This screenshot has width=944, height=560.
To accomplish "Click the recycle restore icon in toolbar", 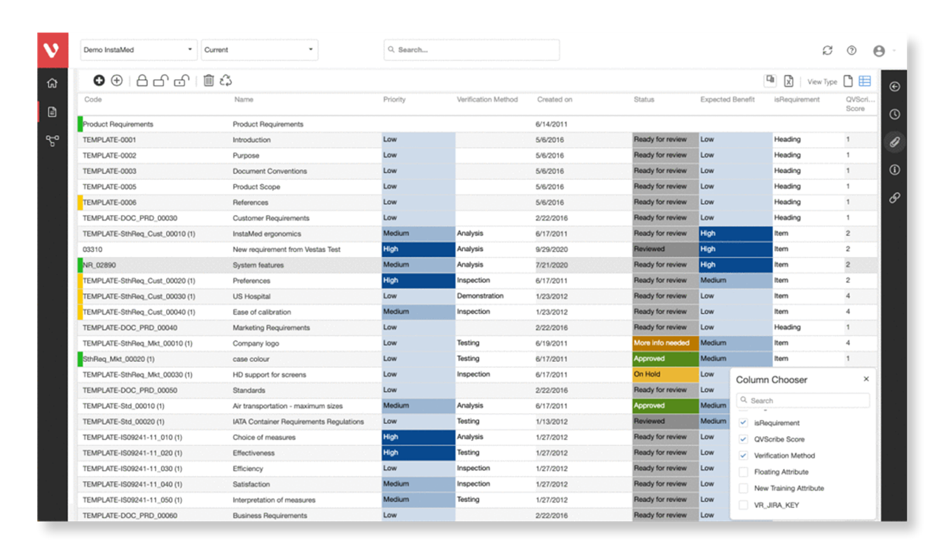I will click(225, 80).
